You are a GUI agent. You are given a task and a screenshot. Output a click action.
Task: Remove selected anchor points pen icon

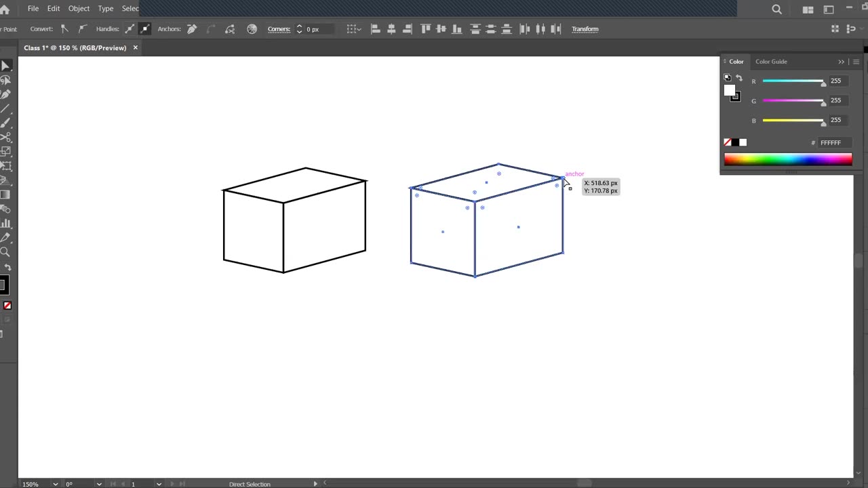tap(192, 29)
